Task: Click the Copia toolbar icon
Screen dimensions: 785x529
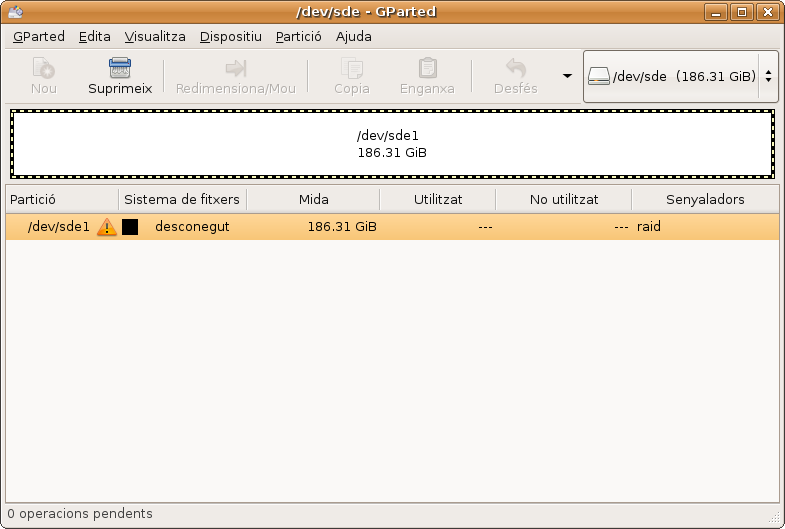Action: [351, 69]
